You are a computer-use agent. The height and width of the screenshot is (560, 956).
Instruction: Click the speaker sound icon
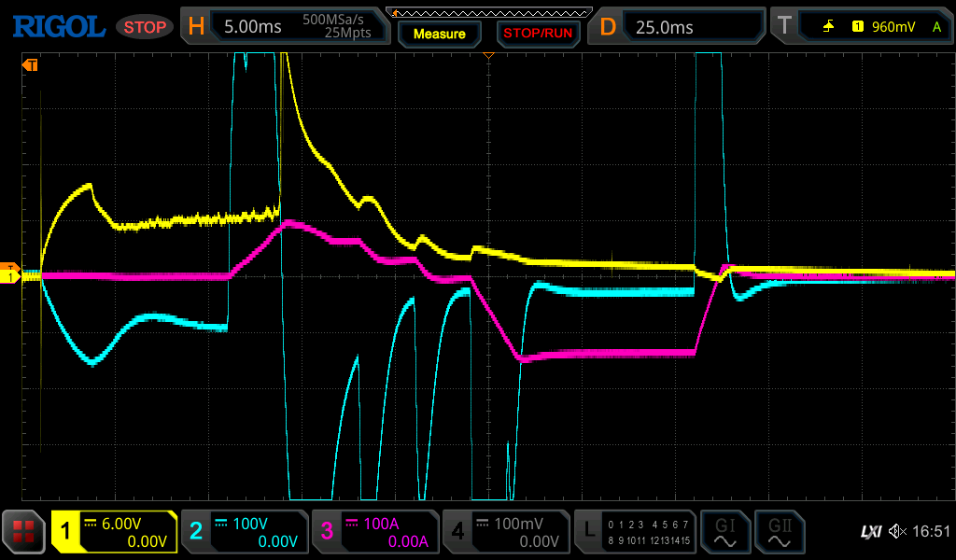(x=897, y=532)
